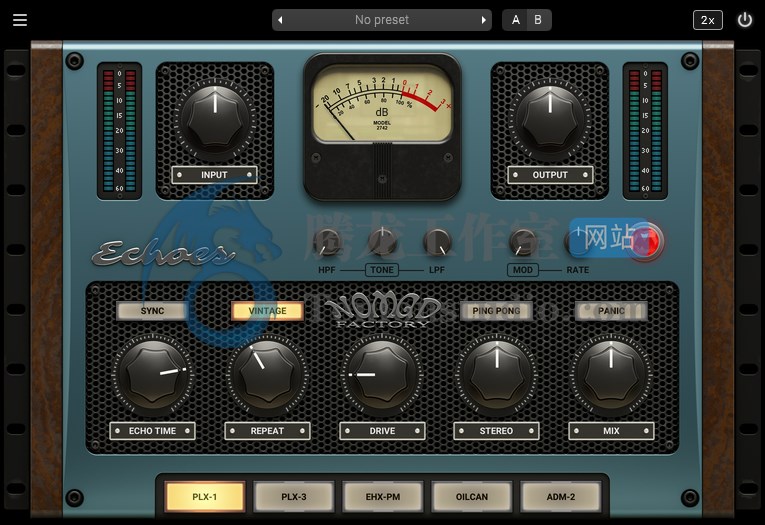Select the ADM-2 echo model

pos(561,497)
